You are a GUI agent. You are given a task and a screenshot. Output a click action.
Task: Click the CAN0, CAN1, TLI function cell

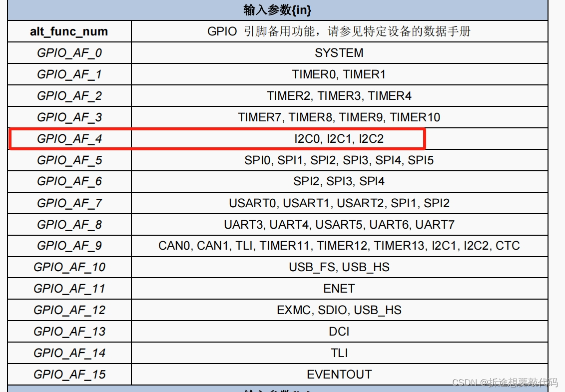pos(339,246)
